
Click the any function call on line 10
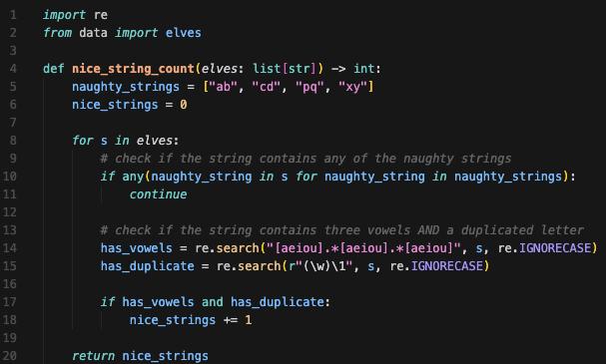click(133, 177)
